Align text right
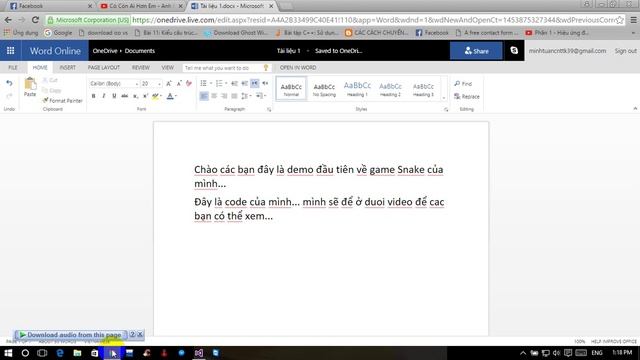 click(x=224, y=96)
